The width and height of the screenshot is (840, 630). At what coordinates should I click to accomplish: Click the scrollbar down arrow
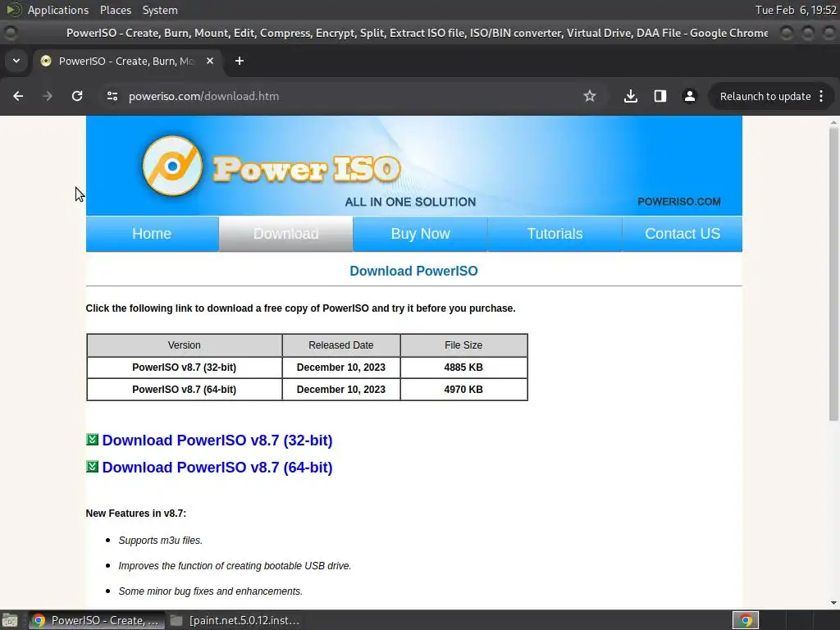pos(833,603)
